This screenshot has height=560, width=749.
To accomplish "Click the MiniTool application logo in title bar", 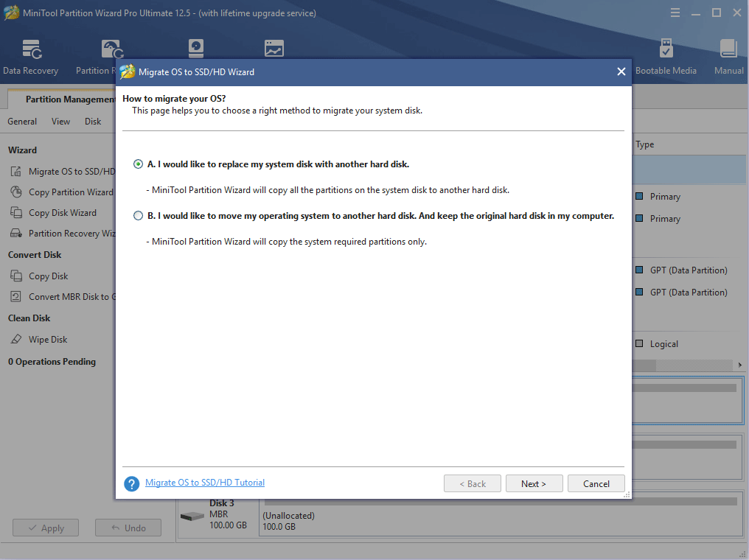I will (12, 13).
